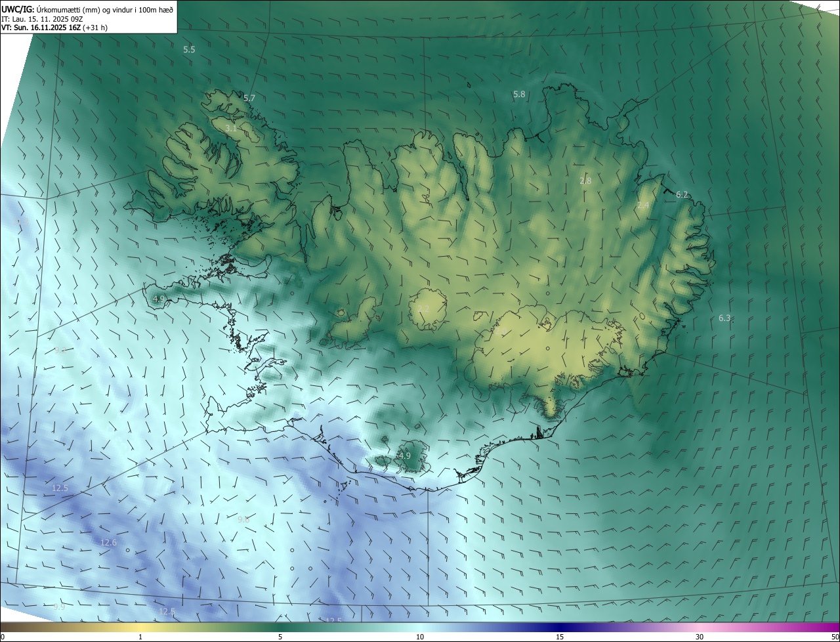Click the 5.5 value label in the northwest
Screen dimensions: 840x642
pos(189,50)
